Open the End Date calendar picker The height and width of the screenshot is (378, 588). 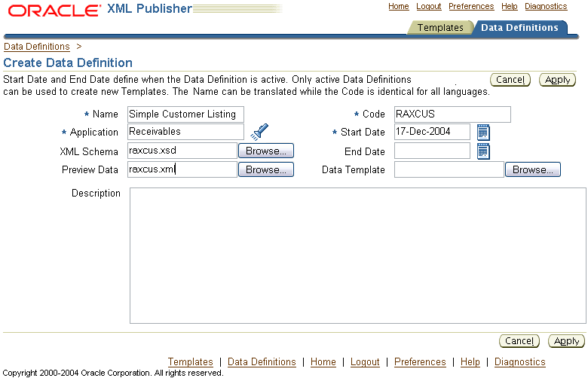[483, 151]
